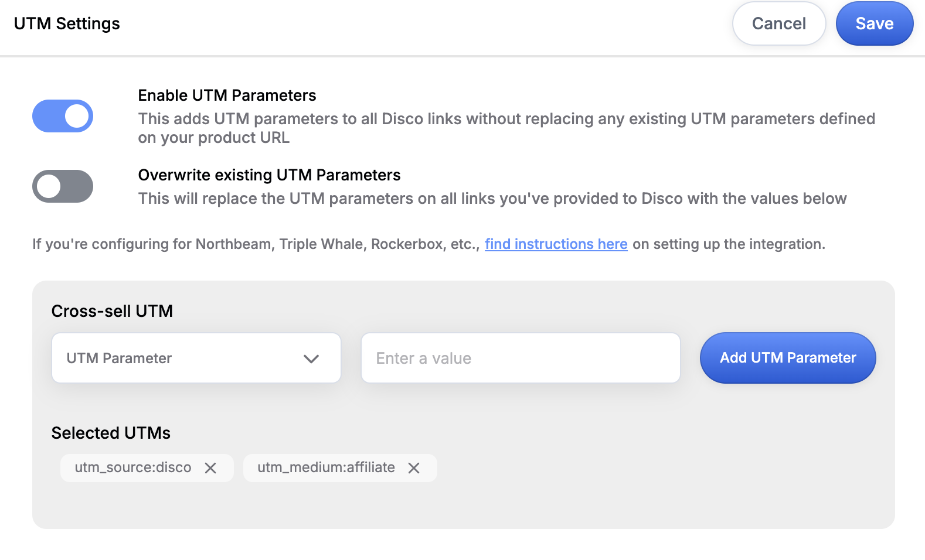Screen dimensions: 925x560
Task: Select the utm_medium:affiliate chip label
Action: pos(326,467)
